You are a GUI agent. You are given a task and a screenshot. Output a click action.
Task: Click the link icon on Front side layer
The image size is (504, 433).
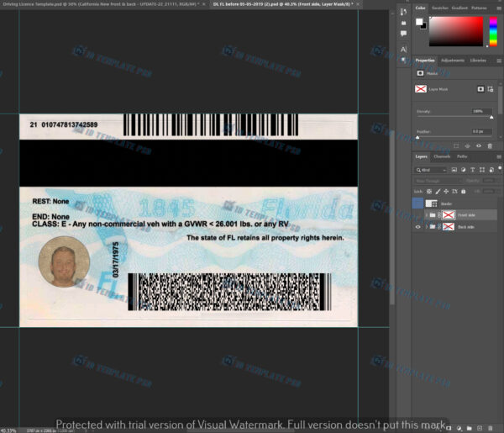(439, 215)
